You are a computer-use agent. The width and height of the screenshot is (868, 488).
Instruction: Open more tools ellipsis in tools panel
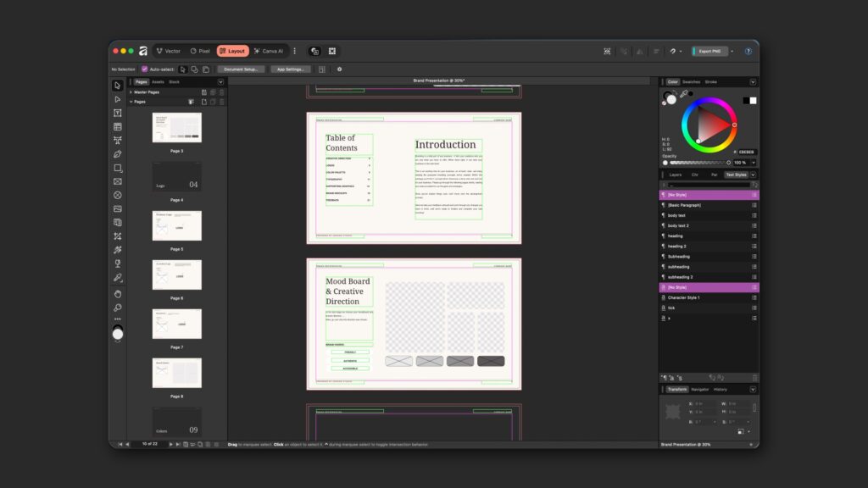[x=117, y=319]
